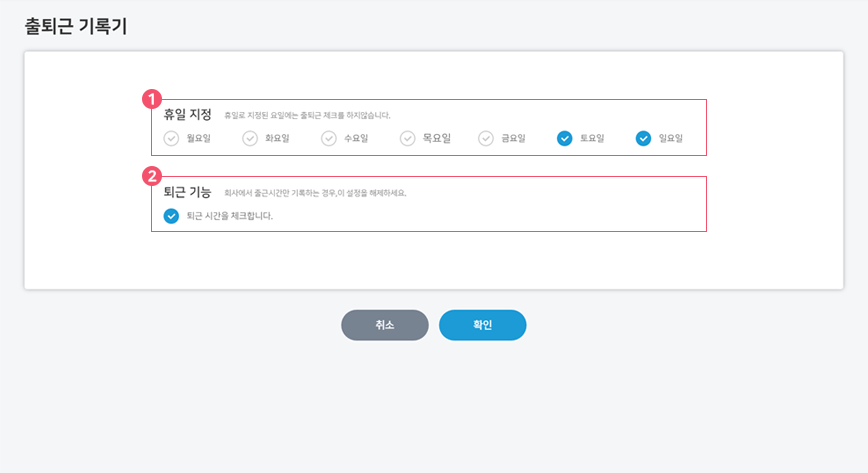Check the 월요일 holiday checkbox
Viewport: 868px width, 473px height.
tap(171, 138)
